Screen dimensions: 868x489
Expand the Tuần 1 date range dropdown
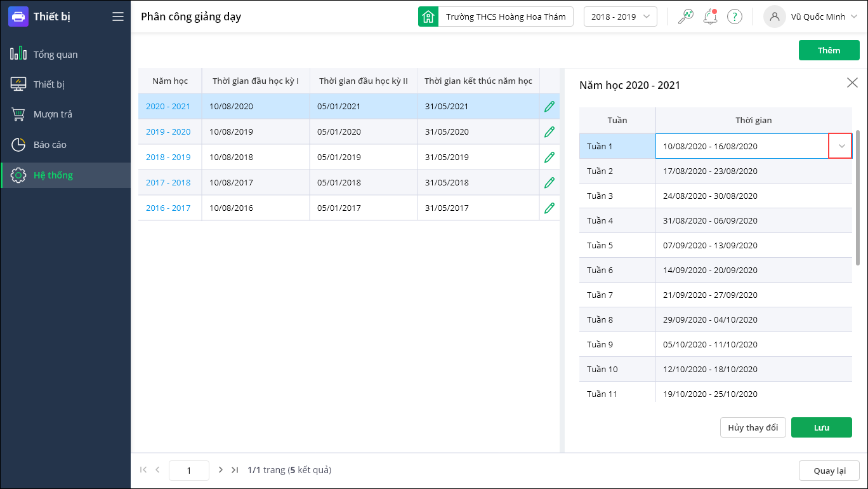pos(841,146)
